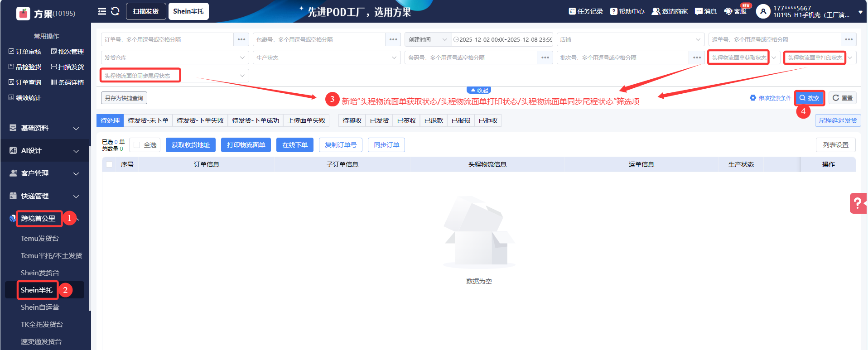868x350 pixels.
Task: Open 头程物流面单打印状态 dropdown
Action: (820, 58)
